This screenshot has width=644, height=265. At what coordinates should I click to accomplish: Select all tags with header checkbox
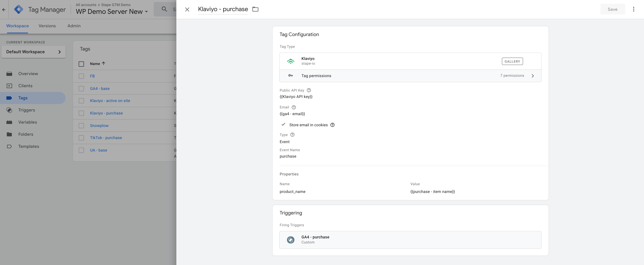(x=81, y=64)
